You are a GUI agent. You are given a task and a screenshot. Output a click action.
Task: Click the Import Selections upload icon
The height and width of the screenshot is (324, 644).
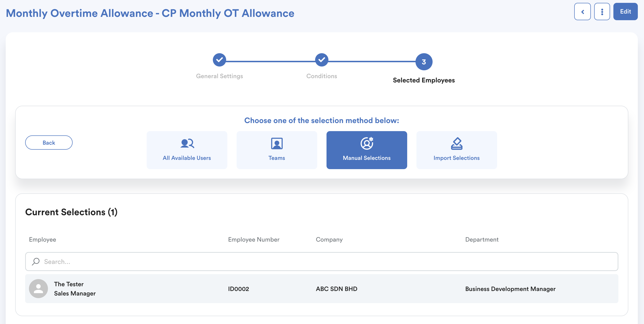point(457,143)
